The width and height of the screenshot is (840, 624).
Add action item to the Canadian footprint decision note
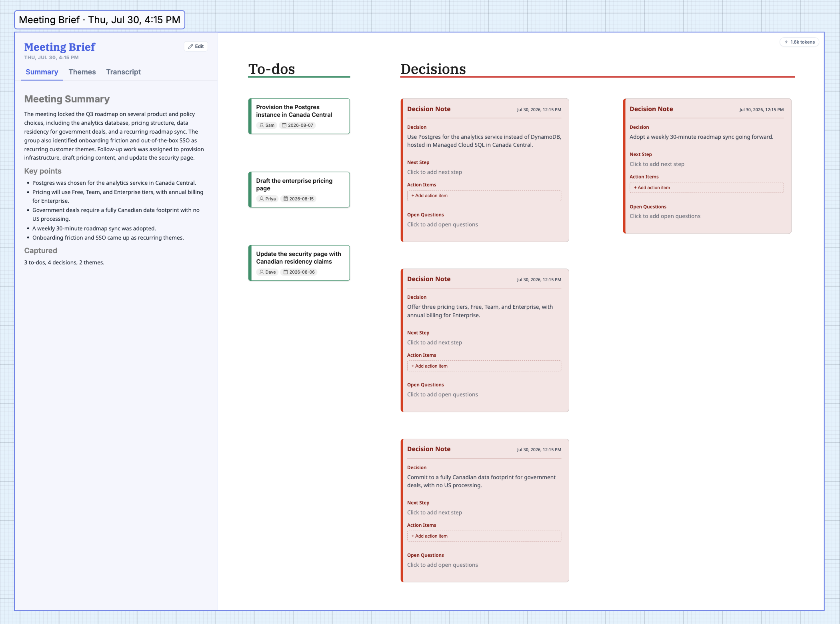[484, 536]
